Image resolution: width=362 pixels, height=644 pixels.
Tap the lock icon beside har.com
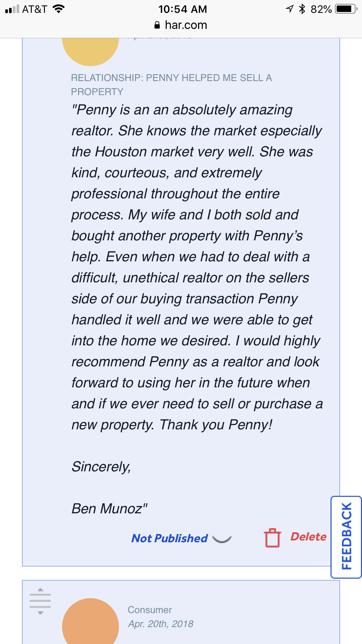157,25
